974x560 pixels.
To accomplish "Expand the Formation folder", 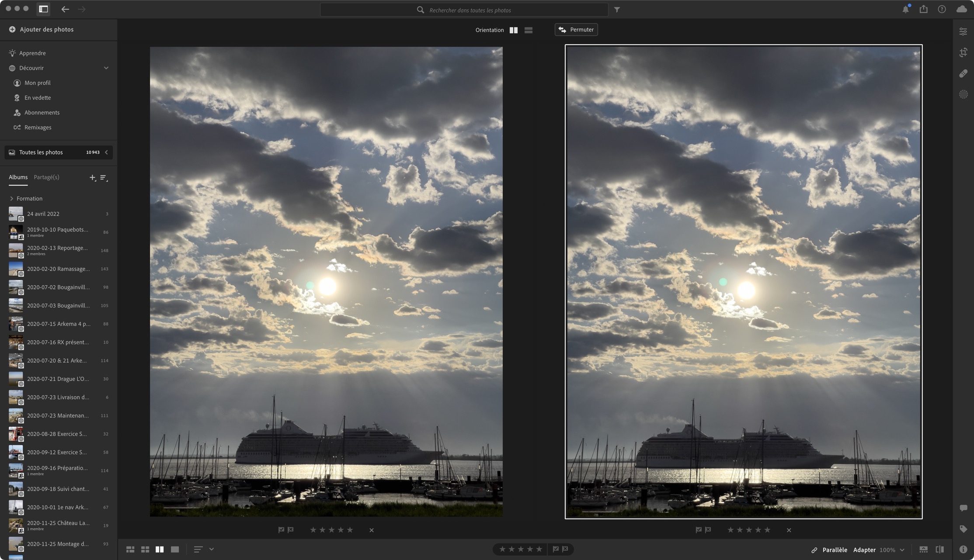I will point(11,198).
